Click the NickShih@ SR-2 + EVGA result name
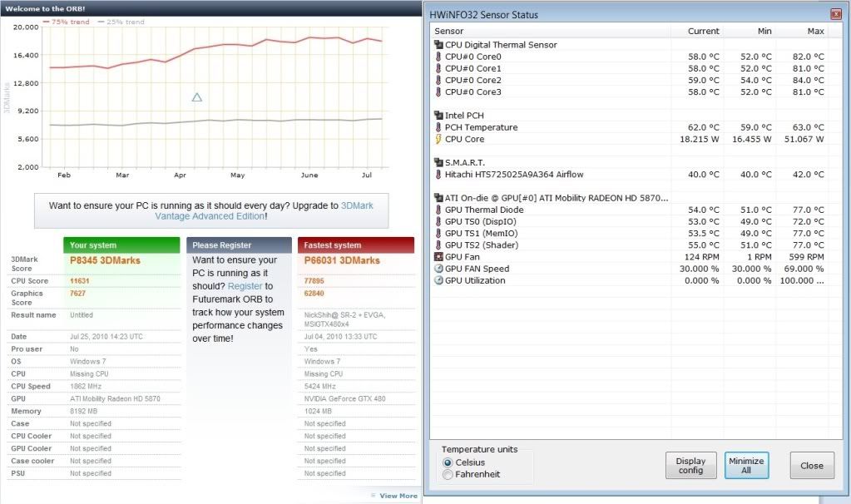 [x=344, y=319]
